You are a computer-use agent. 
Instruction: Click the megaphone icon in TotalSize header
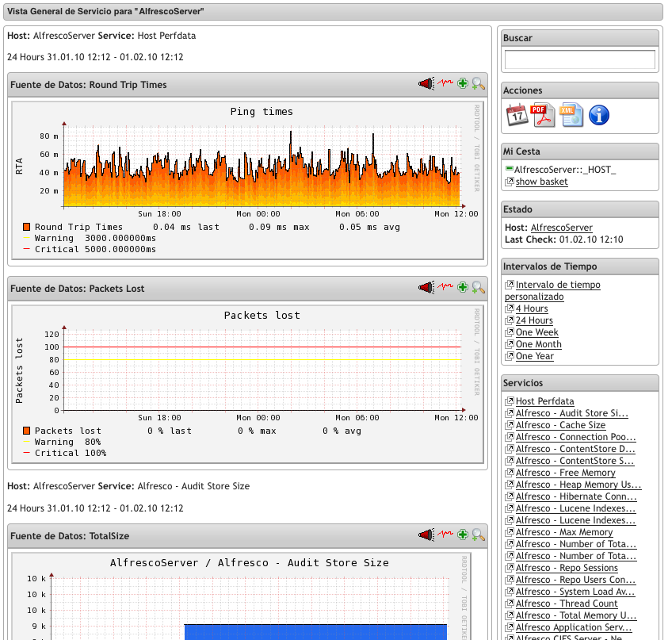(x=426, y=535)
